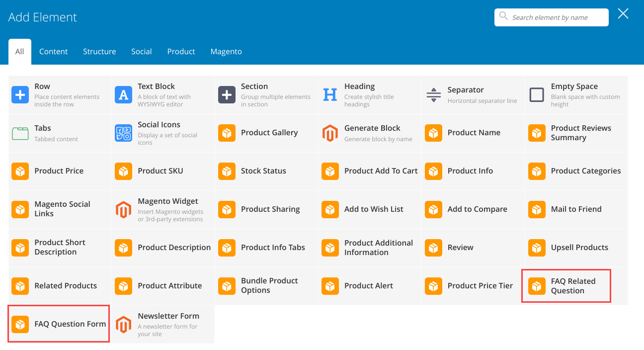The height and width of the screenshot is (350, 644).
Task: Click the Newsletter Form element icon
Action: point(123,324)
